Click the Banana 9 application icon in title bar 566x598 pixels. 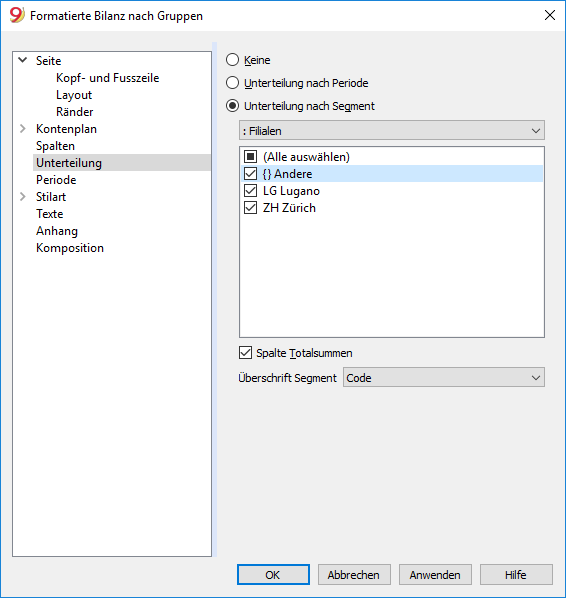tap(17, 15)
